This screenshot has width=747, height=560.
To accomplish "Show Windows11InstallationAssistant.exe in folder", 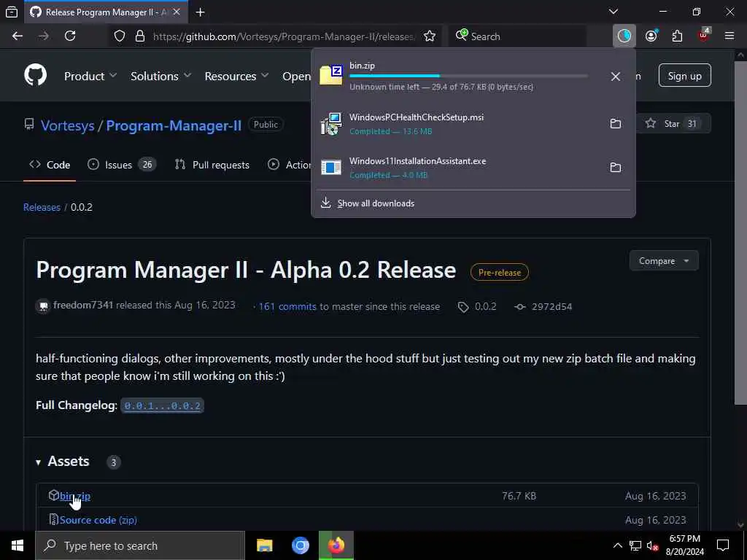I will tap(616, 168).
